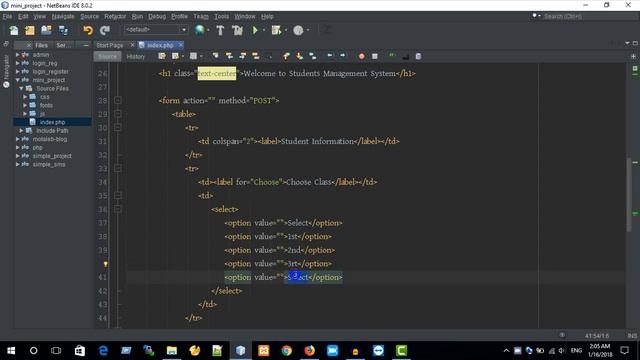
Task: Undo the last edit with the orange arrow
Action: click(x=88, y=30)
